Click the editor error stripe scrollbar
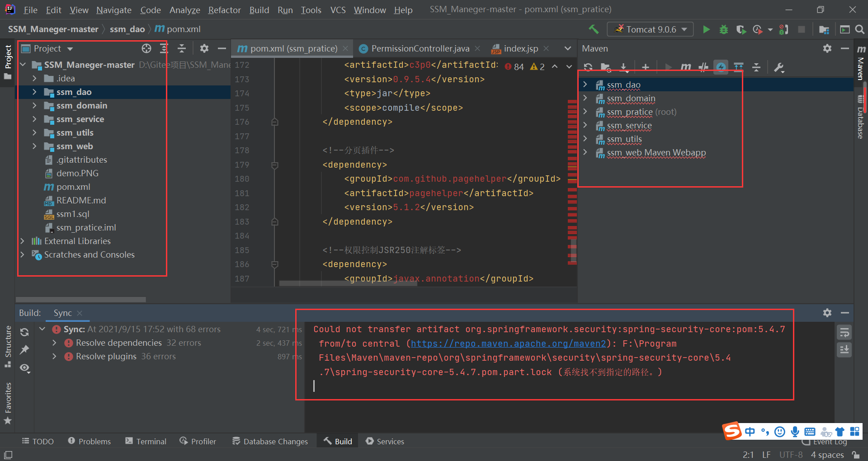The height and width of the screenshot is (461, 868). click(572, 181)
